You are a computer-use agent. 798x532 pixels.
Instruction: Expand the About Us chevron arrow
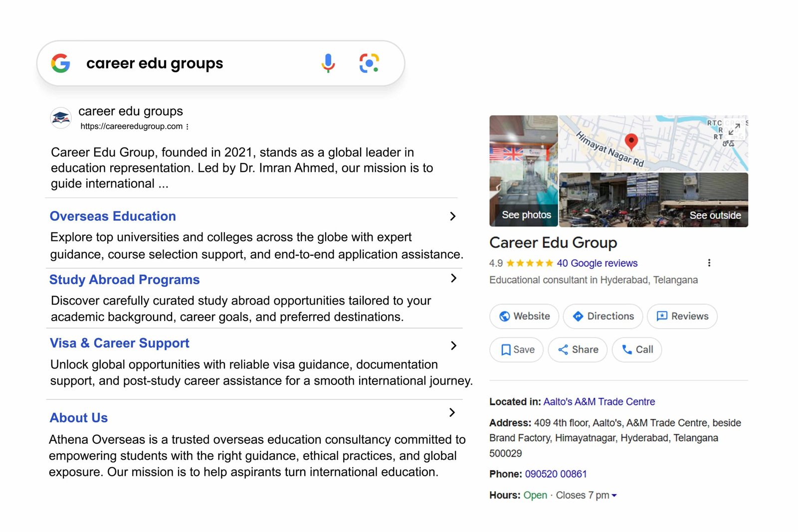point(452,412)
